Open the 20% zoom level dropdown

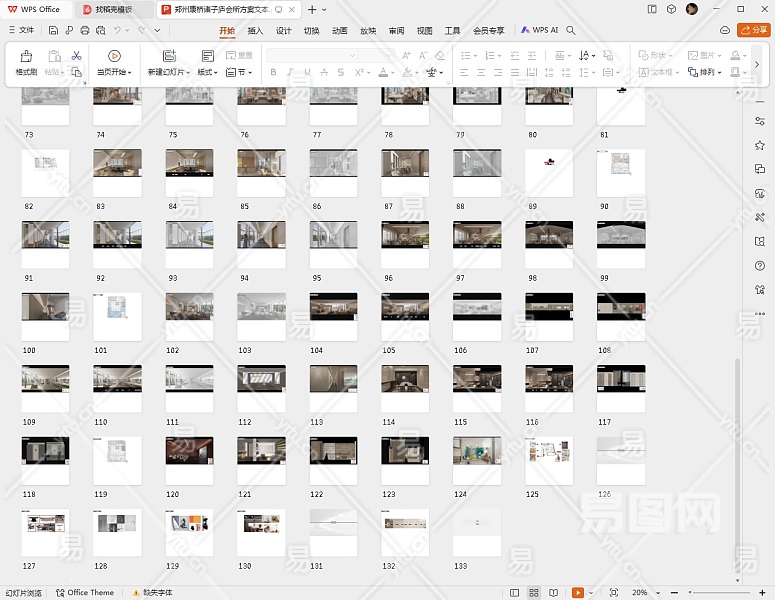(641, 593)
